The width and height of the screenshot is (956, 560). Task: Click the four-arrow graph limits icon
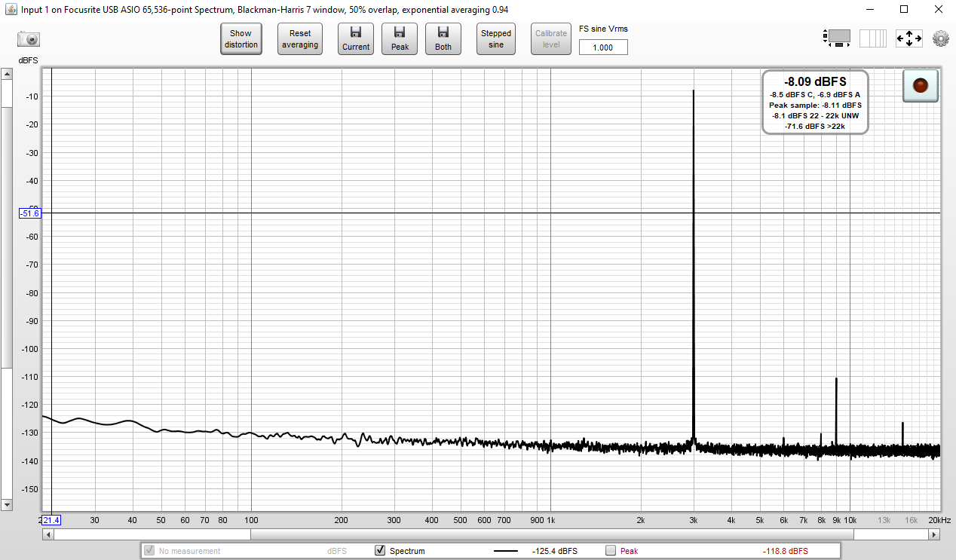[909, 38]
